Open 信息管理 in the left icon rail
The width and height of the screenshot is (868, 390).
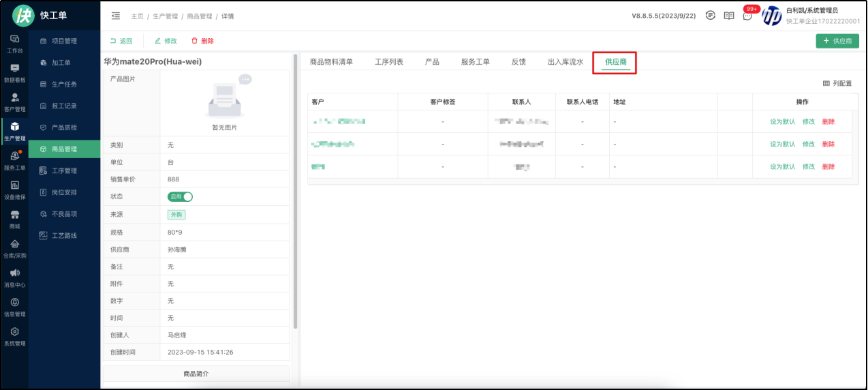(x=14, y=307)
